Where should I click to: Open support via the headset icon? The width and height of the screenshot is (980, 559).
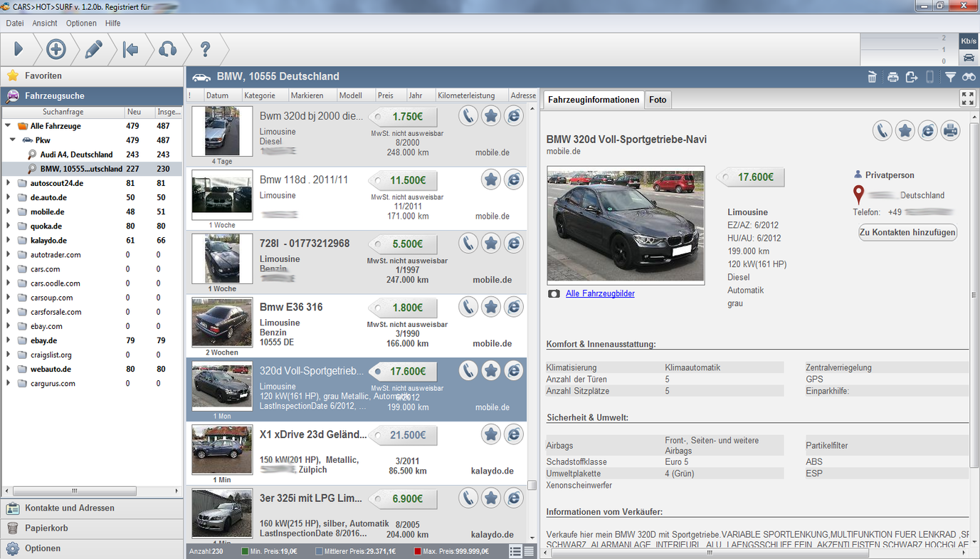coord(167,49)
